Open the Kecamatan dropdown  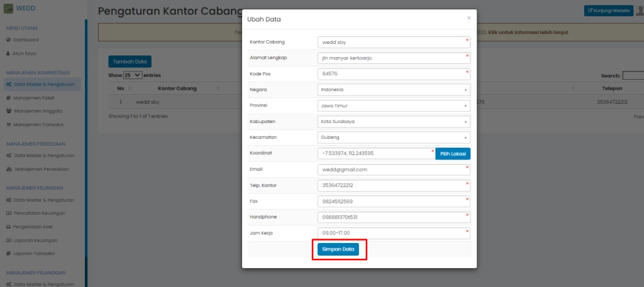394,138
